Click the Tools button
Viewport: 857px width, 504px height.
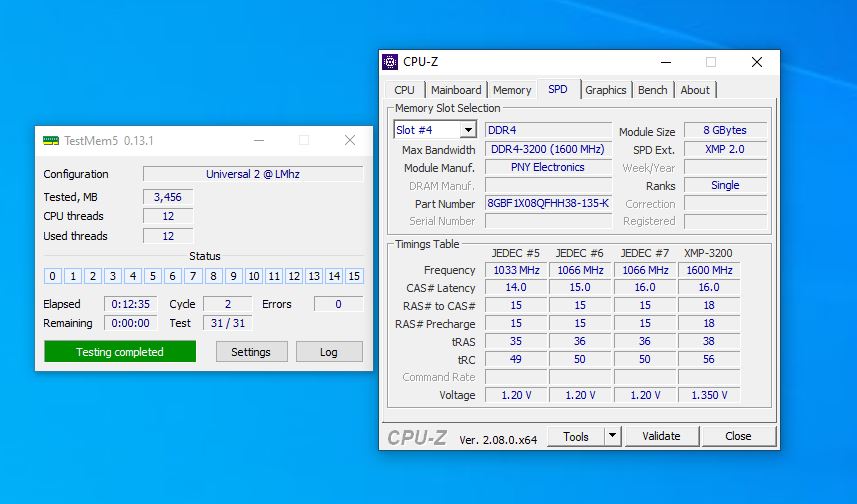click(x=576, y=436)
